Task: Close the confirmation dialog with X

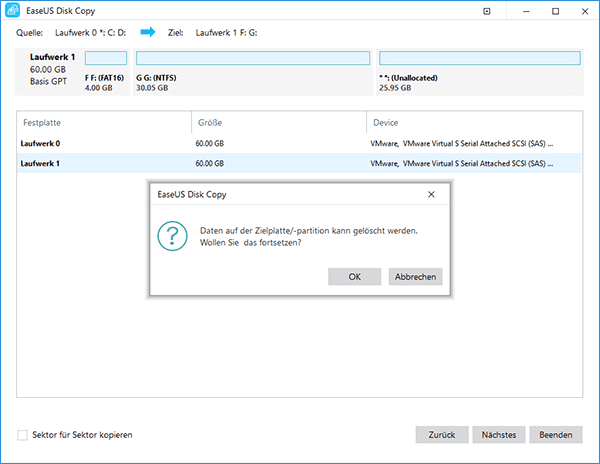Action: click(430, 193)
